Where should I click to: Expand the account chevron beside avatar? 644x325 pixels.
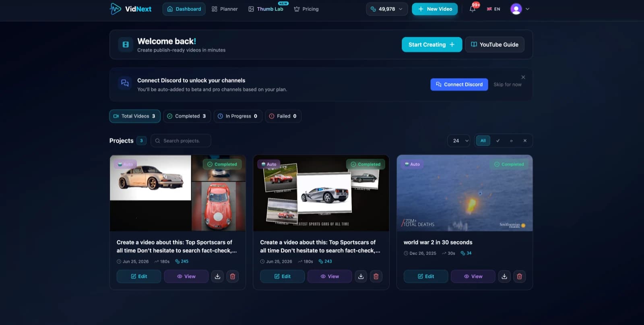[527, 9]
